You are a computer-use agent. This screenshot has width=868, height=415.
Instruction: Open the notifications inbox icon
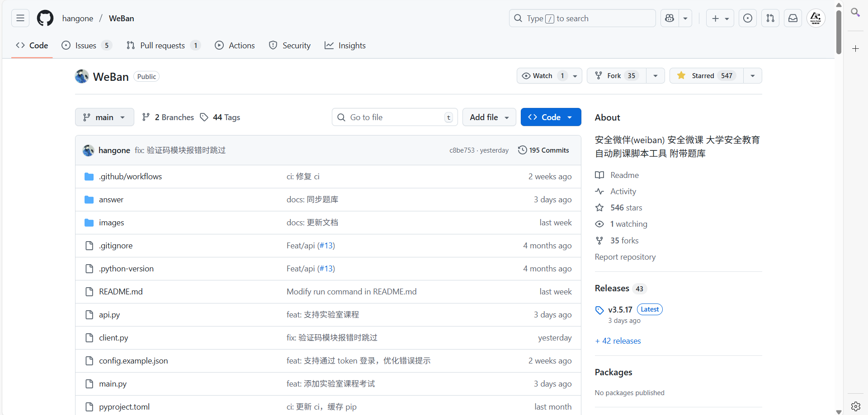(x=793, y=19)
